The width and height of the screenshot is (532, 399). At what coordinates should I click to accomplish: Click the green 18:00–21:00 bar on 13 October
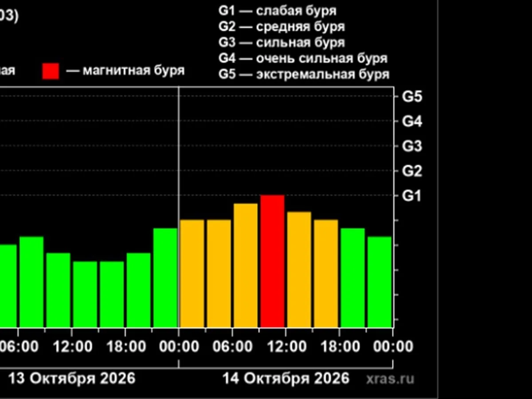(138, 290)
